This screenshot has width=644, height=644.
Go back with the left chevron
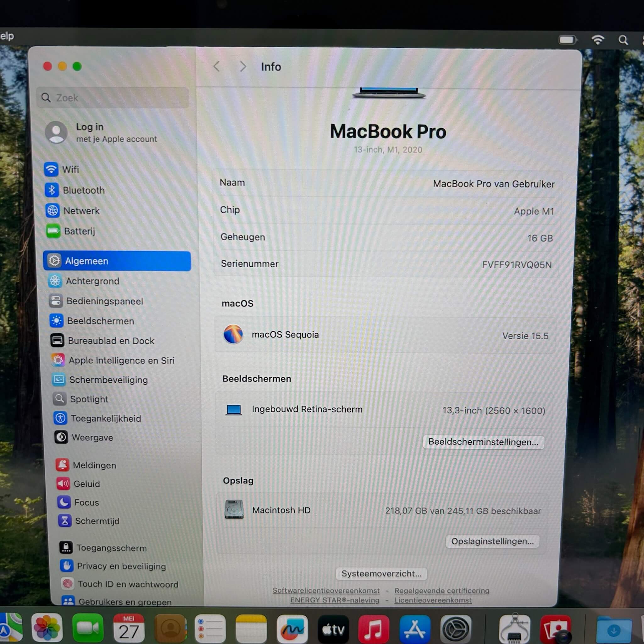point(217,67)
